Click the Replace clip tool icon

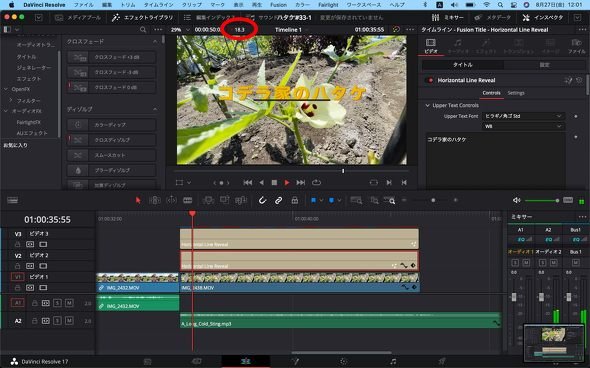point(240,201)
